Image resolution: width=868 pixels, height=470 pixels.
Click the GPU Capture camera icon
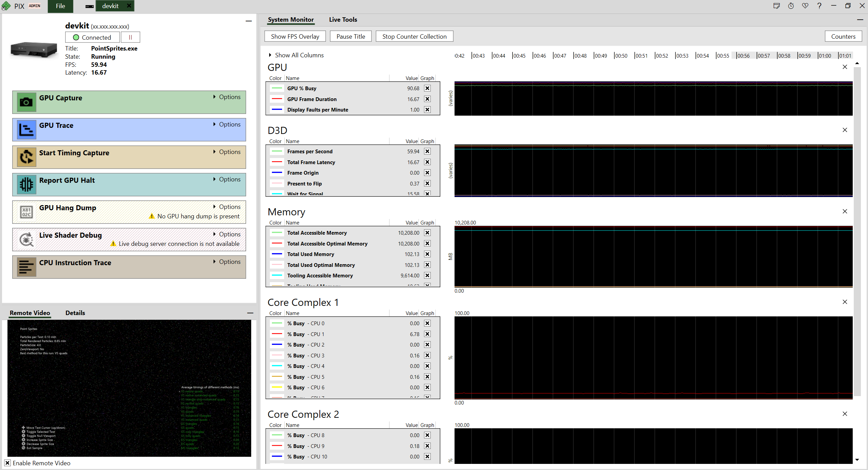(x=26, y=102)
